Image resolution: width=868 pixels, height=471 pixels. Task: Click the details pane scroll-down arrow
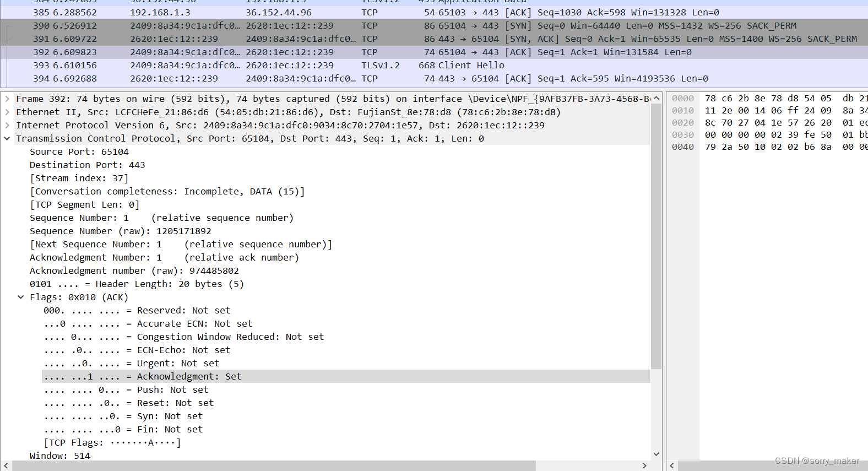click(656, 454)
